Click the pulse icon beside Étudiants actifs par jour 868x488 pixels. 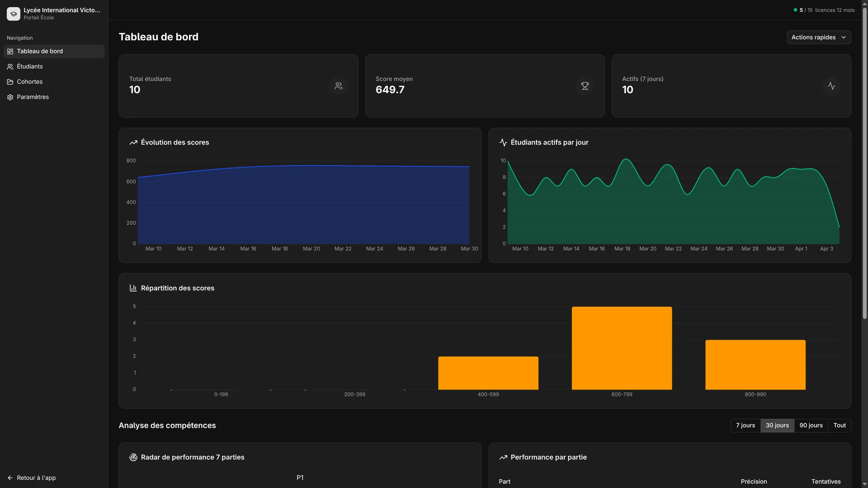coord(503,142)
